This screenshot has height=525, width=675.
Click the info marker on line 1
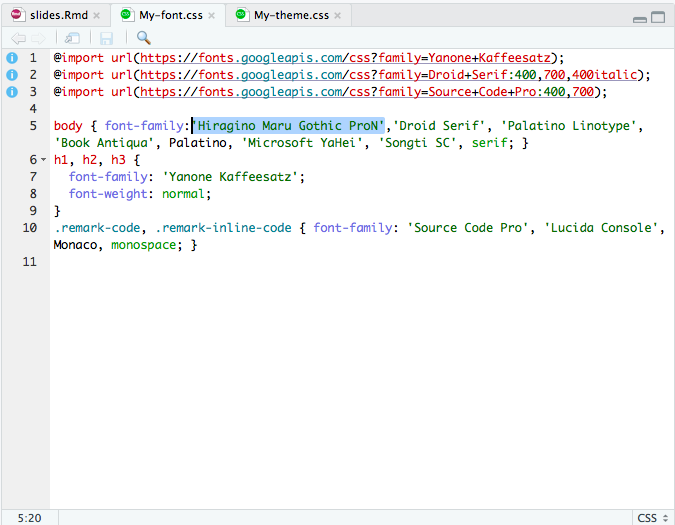click(x=12, y=58)
